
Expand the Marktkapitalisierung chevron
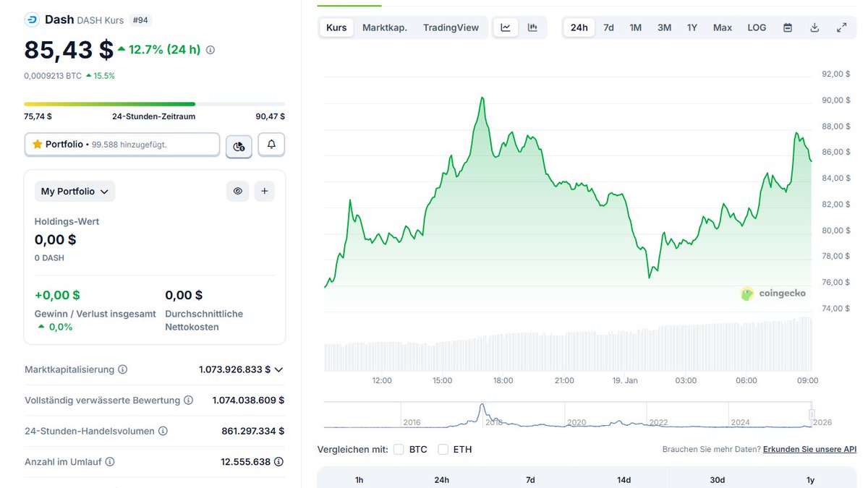[279, 369]
